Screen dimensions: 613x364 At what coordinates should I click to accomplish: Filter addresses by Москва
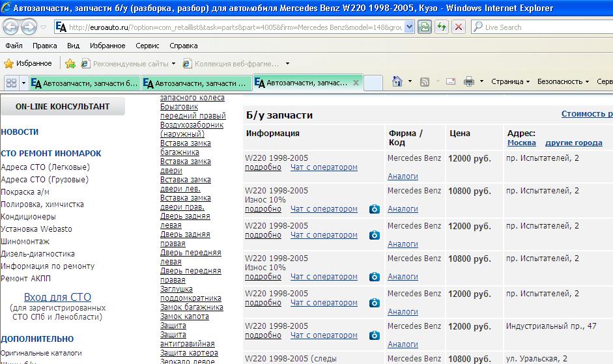pyautogui.click(x=522, y=143)
